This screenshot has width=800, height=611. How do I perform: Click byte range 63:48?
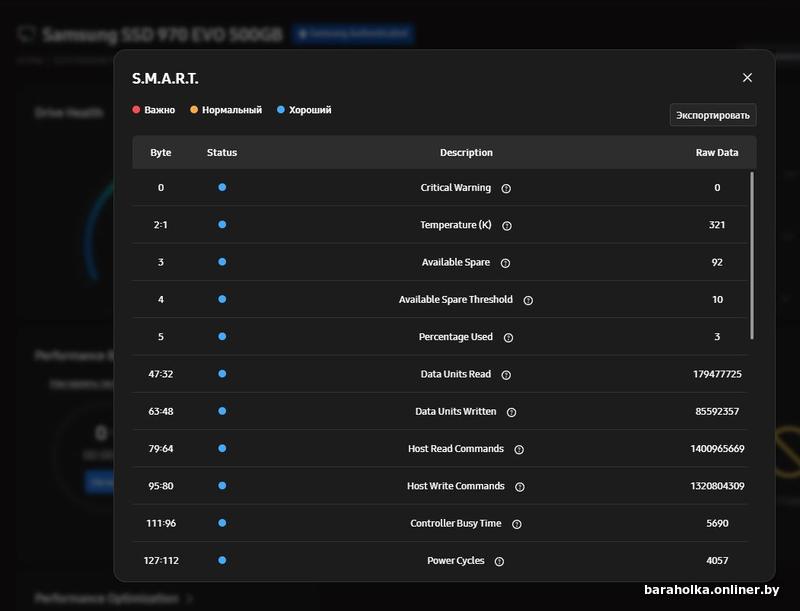161,411
